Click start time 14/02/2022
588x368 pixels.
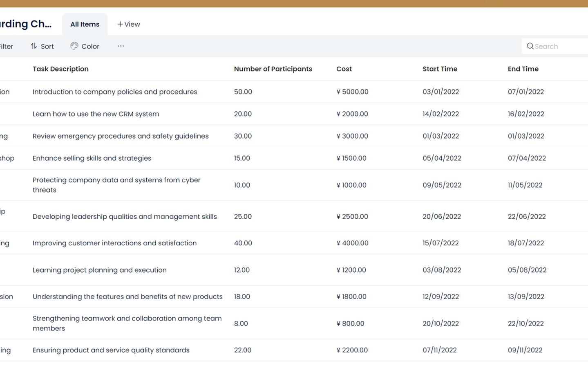click(x=440, y=114)
